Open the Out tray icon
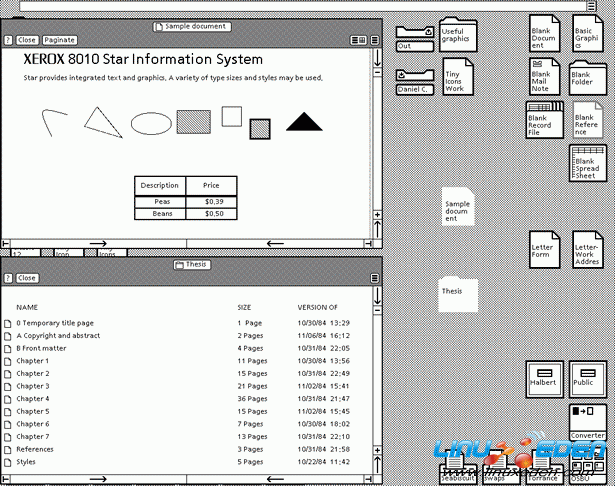The image size is (615, 486). tap(415, 39)
